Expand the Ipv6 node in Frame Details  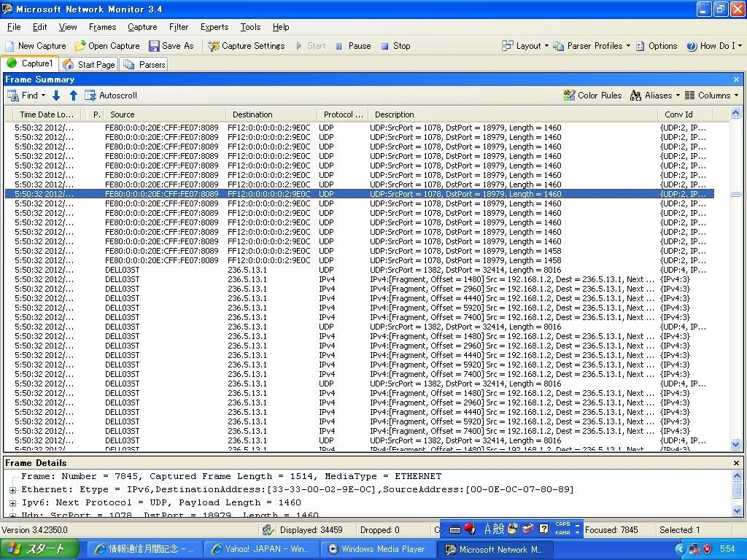(13, 503)
